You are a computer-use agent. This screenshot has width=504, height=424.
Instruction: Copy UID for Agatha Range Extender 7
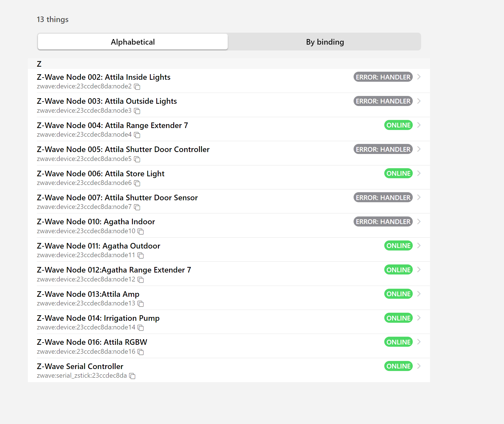pos(141,280)
